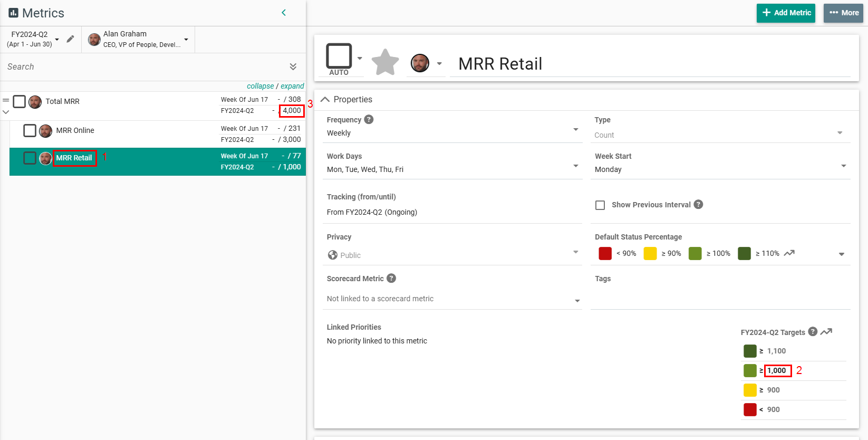
Task: Click the double-chevron search options icon
Action: (x=293, y=66)
